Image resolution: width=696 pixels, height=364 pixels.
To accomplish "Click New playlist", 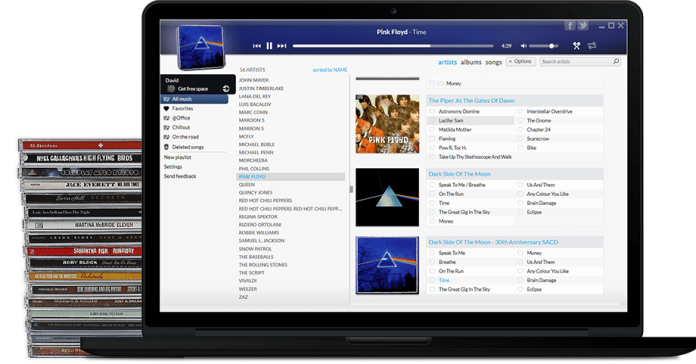I will (x=178, y=157).
